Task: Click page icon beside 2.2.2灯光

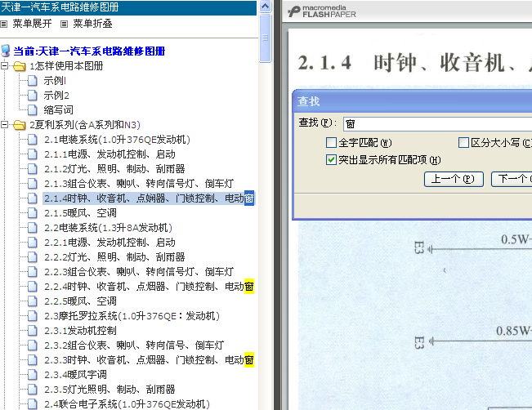Action: (x=33, y=257)
